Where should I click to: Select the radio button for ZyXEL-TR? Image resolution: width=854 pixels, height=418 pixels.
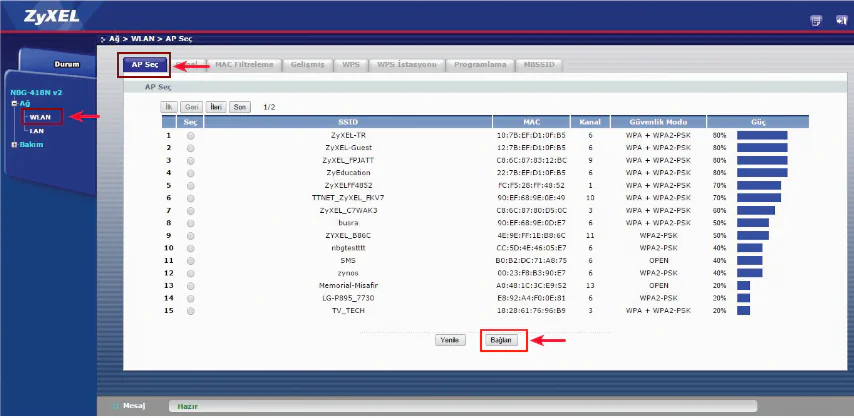(191, 134)
